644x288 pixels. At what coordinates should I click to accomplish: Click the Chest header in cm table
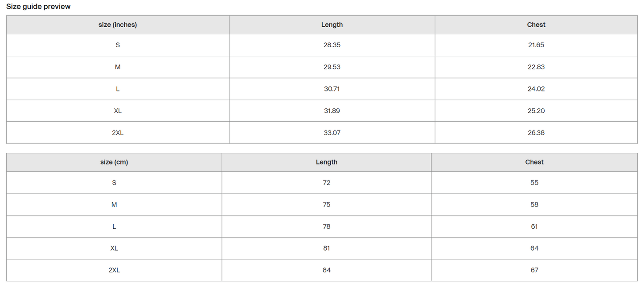pyautogui.click(x=534, y=162)
